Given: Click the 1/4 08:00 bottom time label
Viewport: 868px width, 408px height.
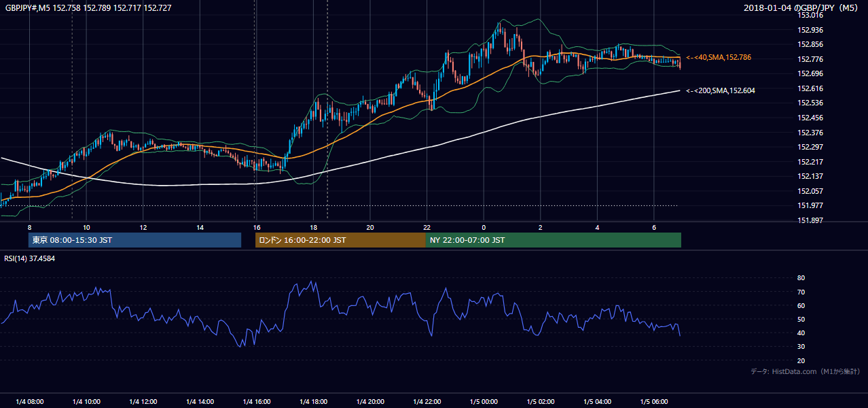Looking at the screenshot, I should (29, 402).
